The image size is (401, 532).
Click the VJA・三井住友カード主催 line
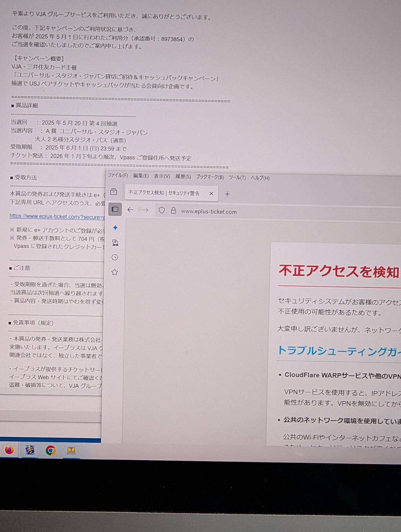(44, 67)
